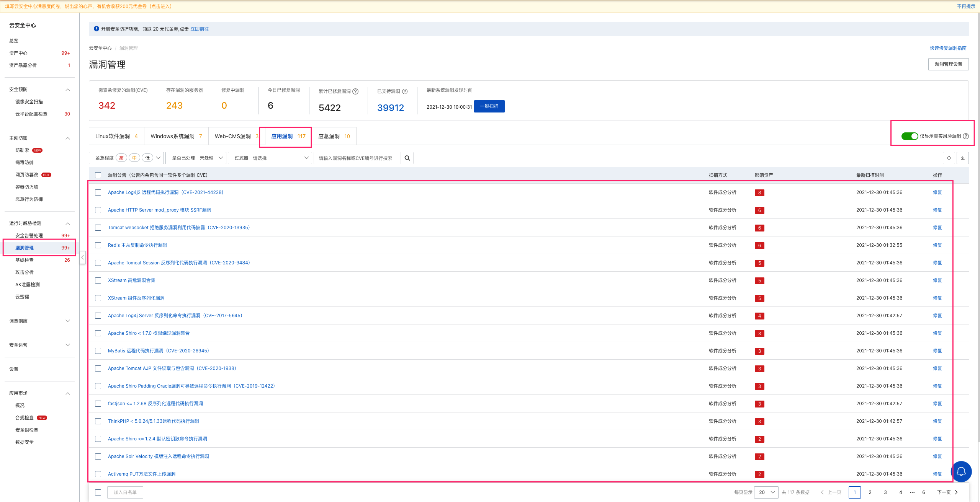The width and height of the screenshot is (980, 502).
Task: Open Apache Shiro < 1.7.0 权限绕过漏洞集合
Action: 149,333
